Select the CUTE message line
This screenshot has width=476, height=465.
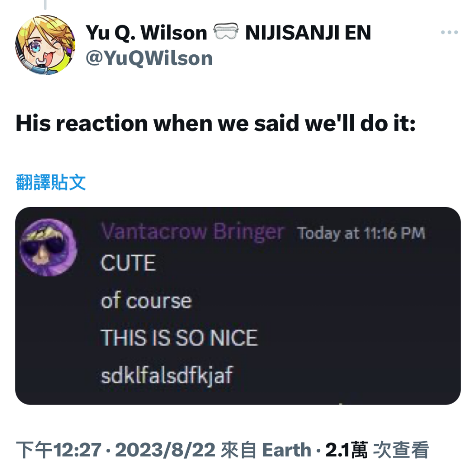[128, 263]
